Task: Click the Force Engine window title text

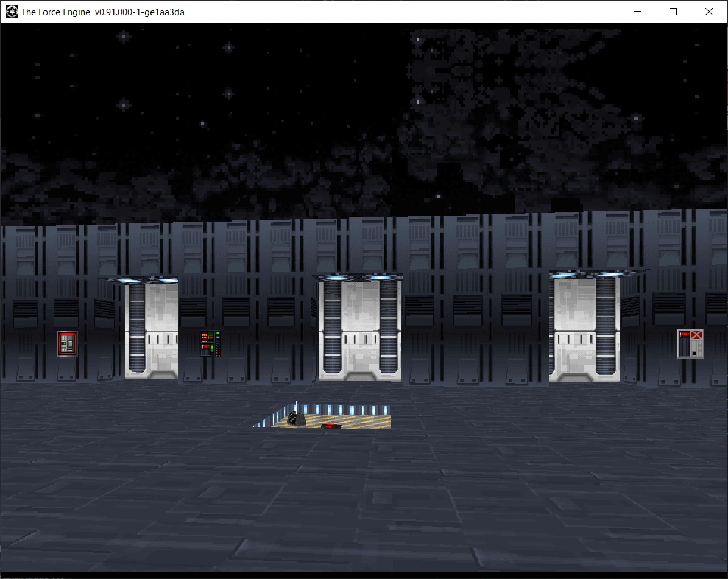Action: click(102, 12)
